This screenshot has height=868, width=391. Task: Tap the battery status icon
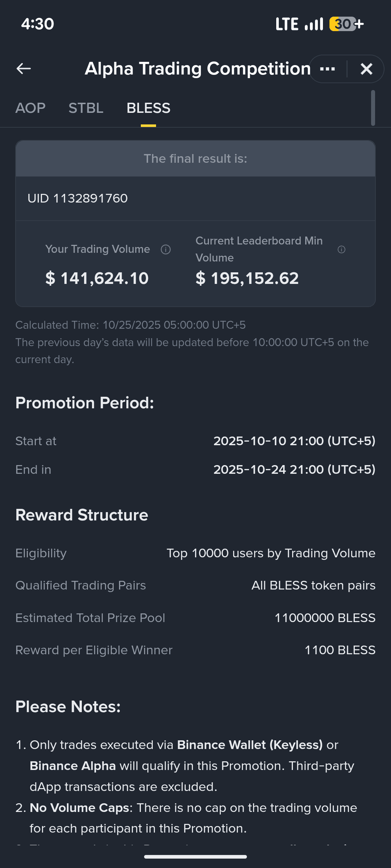point(346,24)
